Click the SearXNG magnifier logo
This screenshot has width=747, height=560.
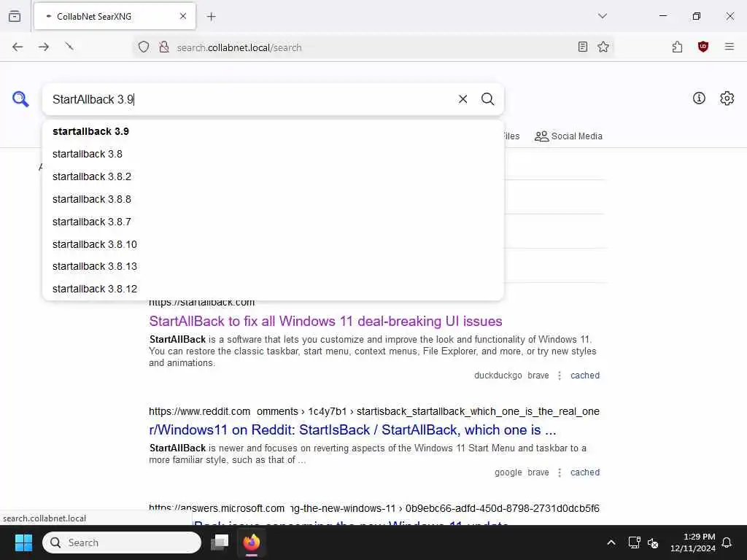[20, 99]
